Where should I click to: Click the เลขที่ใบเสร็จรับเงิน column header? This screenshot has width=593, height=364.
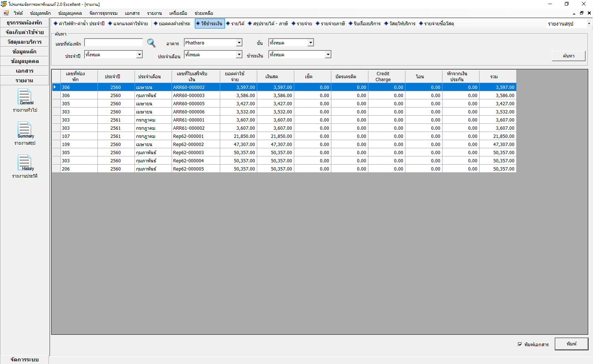coord(196,76)
